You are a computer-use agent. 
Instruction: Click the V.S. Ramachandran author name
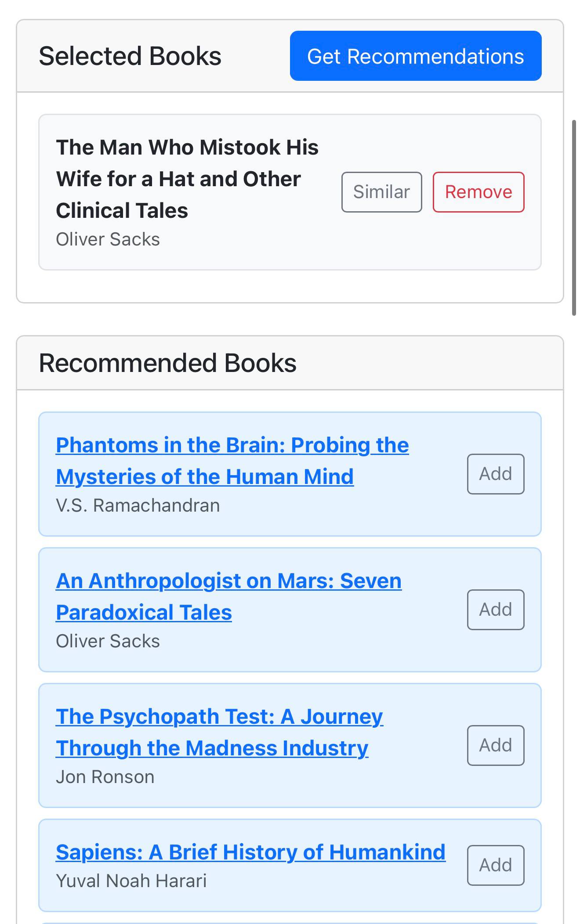[138, 505]
